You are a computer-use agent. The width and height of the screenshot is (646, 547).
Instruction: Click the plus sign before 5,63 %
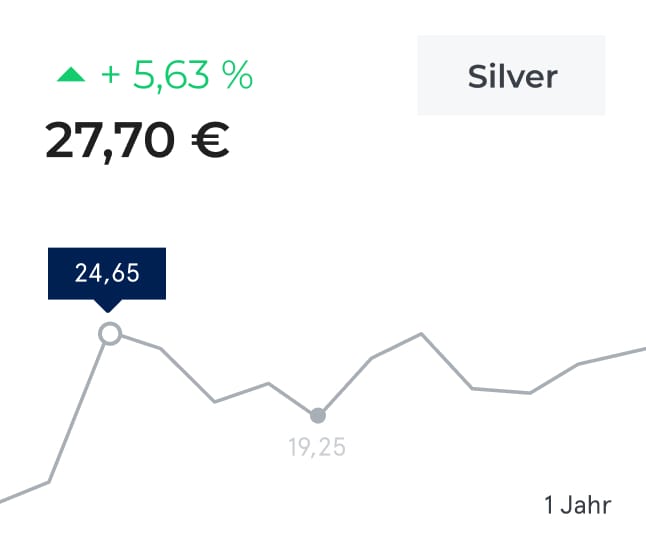[112, 77]
